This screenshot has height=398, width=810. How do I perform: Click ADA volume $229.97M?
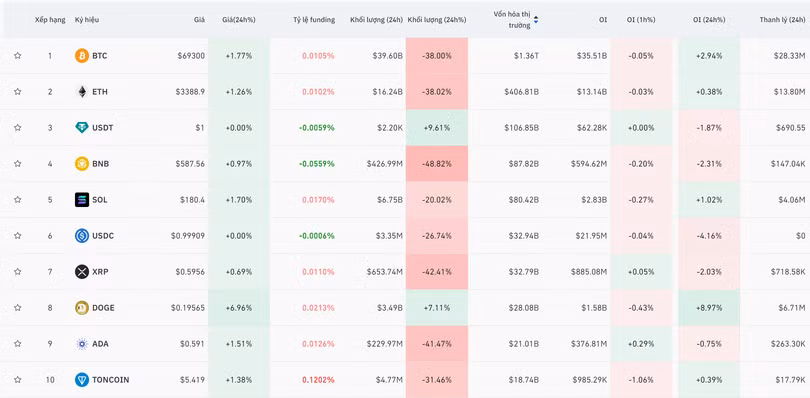tap(385, 344)
